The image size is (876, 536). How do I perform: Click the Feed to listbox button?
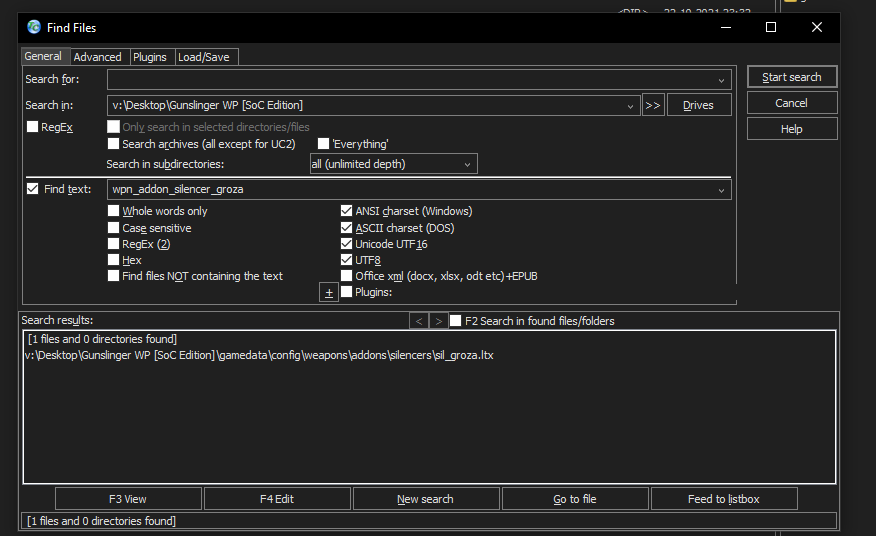[724, 499]
